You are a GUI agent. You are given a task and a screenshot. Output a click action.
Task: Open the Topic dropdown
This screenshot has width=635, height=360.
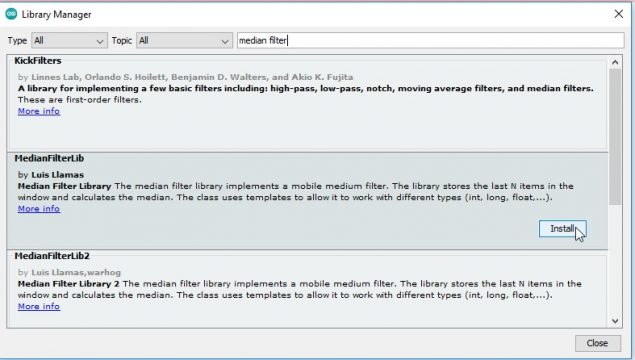tap(184, 40)
